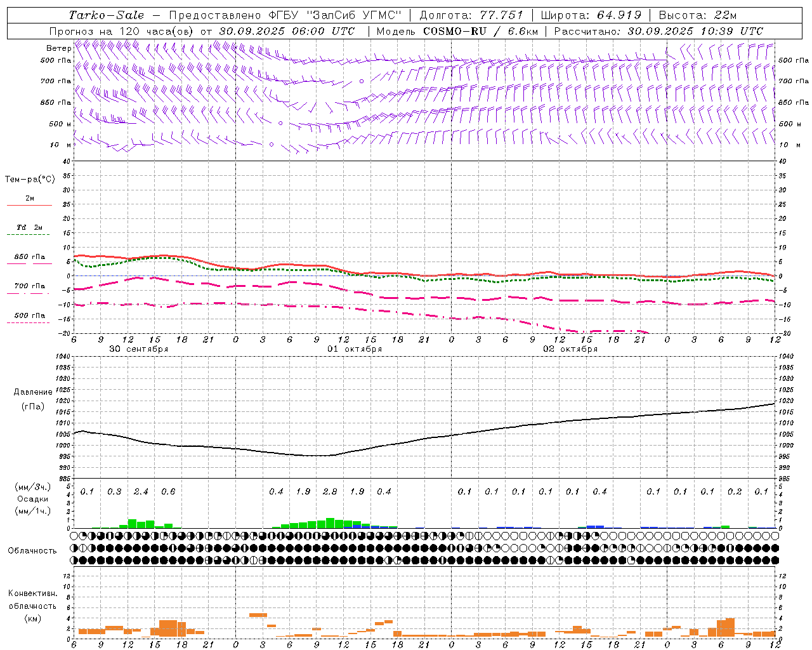Click the 'Модель COSMO-RU / 6.6км' label
This screenshot has width=812, height=650.
pos(457,31)
